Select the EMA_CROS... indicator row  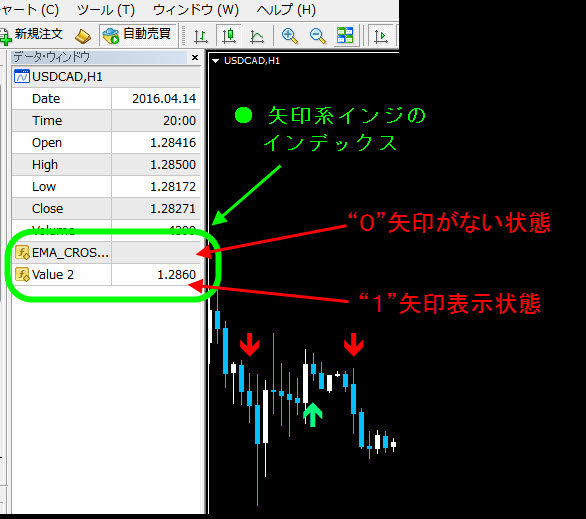coord(106,253)
